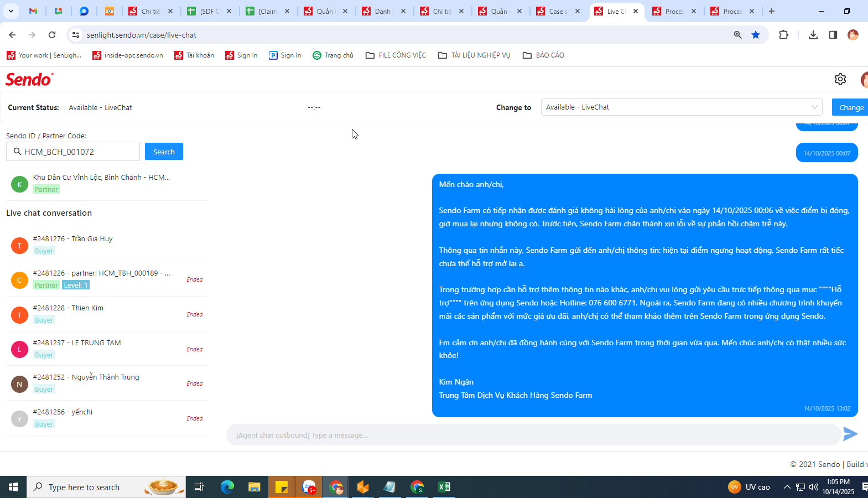This screenshot has width=868, height=498.
Task: Reload the page
Action: (x=52, y=35)
